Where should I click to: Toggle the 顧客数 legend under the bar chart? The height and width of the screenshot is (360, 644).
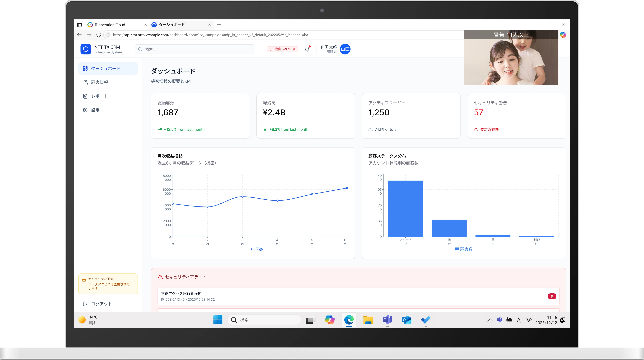click(464, 249)
